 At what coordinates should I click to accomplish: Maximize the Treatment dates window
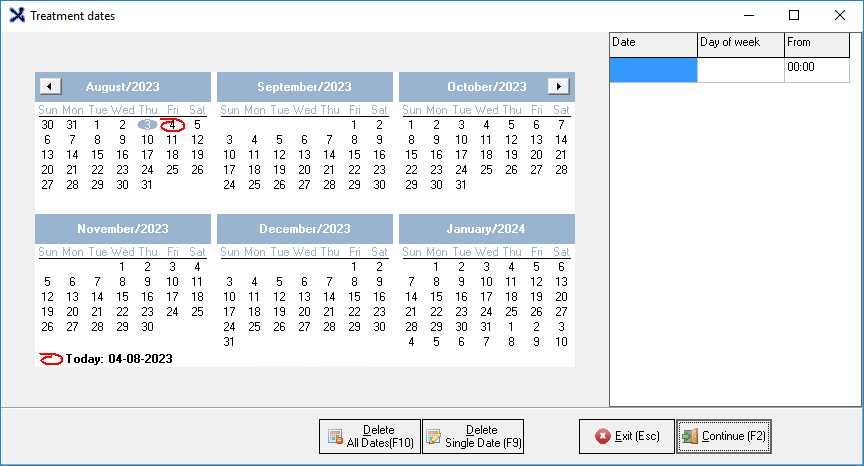point(794,16)
